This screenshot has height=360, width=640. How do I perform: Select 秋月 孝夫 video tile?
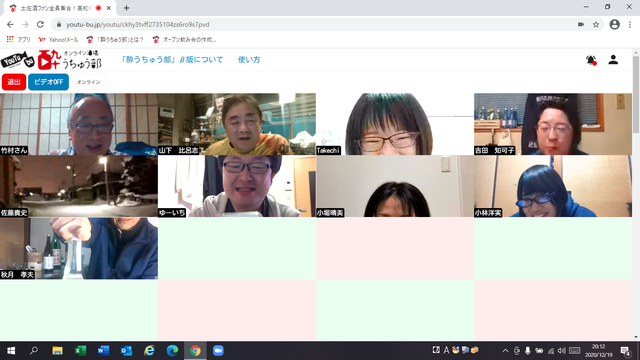(x=79, y=248)
